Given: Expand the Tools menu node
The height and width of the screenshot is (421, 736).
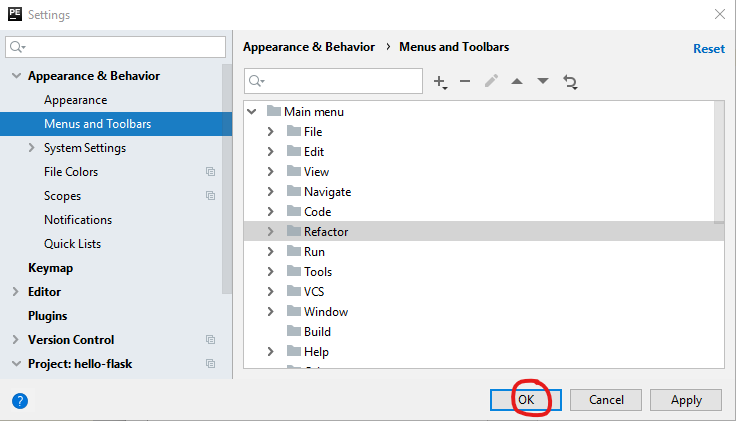Looking at the screenshot, I should 270,271.
